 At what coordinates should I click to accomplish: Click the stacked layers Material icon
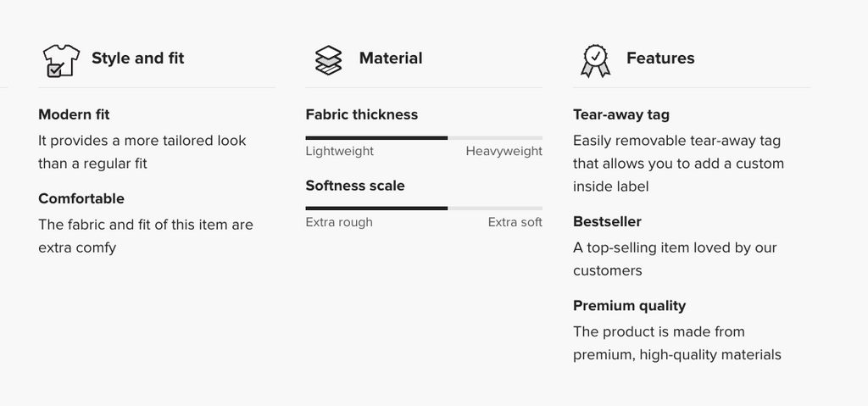(328, 59)
